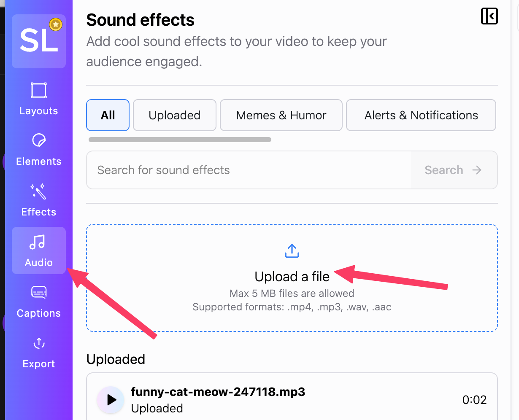Screen dimensions: 519x420
Task: Select the All category tab
Action: point(108,115)
